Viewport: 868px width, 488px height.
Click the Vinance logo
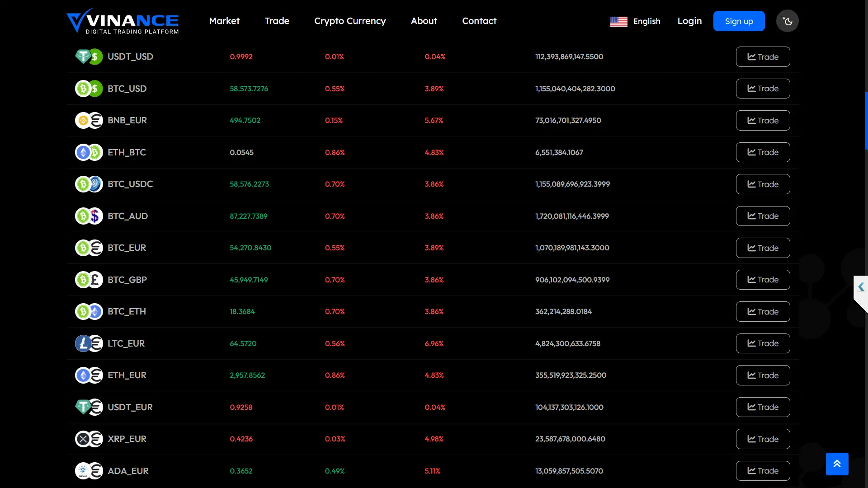(123, 21)
